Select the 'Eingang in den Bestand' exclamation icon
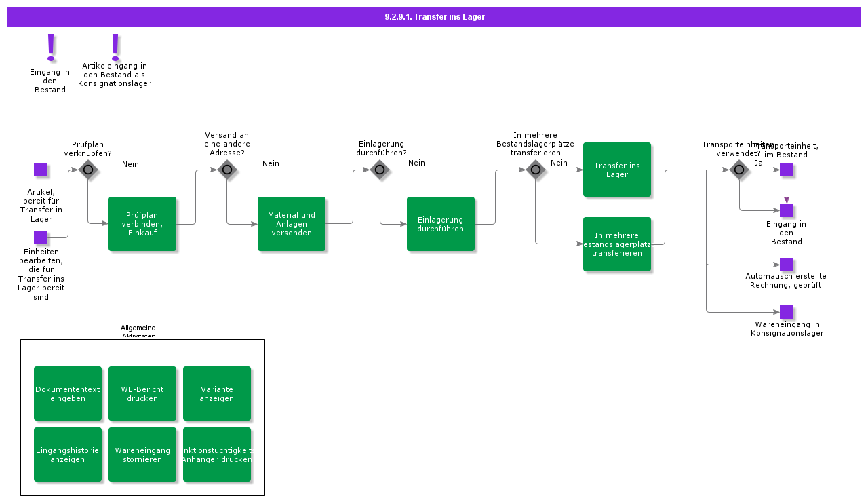The width and height of the screenshot is (868, 502). pos(50,47)
